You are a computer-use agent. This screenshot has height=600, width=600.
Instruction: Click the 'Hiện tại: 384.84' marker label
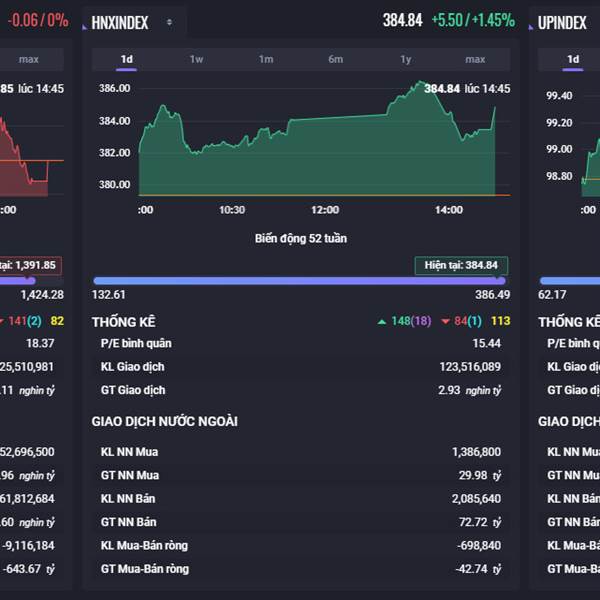pos(461,265)
